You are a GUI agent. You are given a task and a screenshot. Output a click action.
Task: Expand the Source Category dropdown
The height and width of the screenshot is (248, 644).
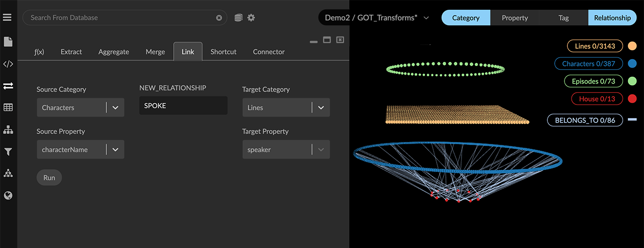click(115, 107)
